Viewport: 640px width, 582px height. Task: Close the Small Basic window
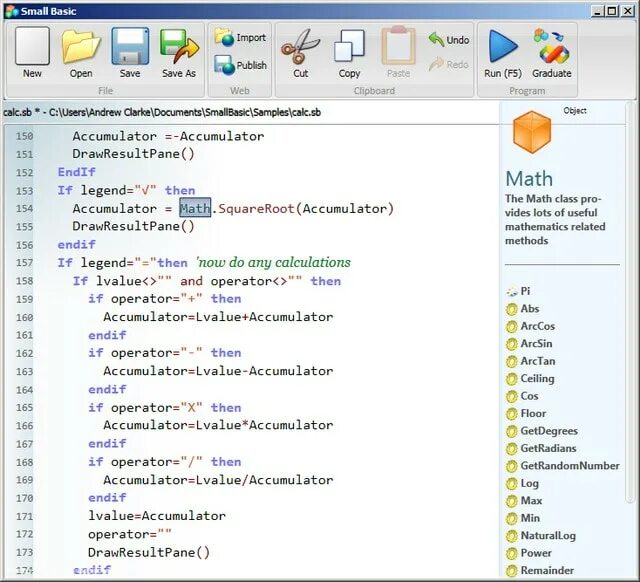627,11
